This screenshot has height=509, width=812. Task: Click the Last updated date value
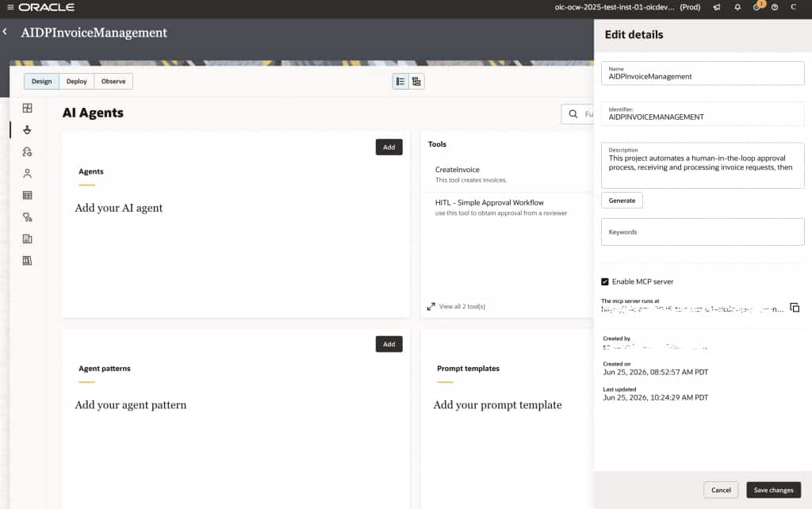click(655, 398)
